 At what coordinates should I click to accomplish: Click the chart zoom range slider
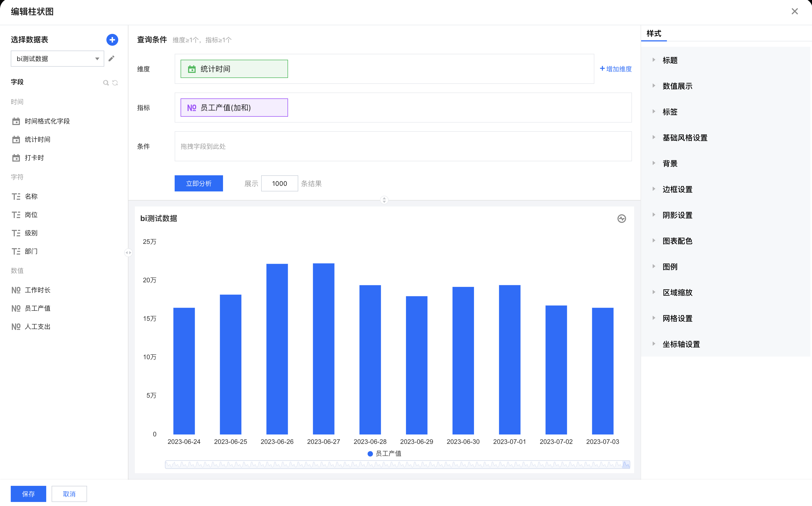coord(397,465)
